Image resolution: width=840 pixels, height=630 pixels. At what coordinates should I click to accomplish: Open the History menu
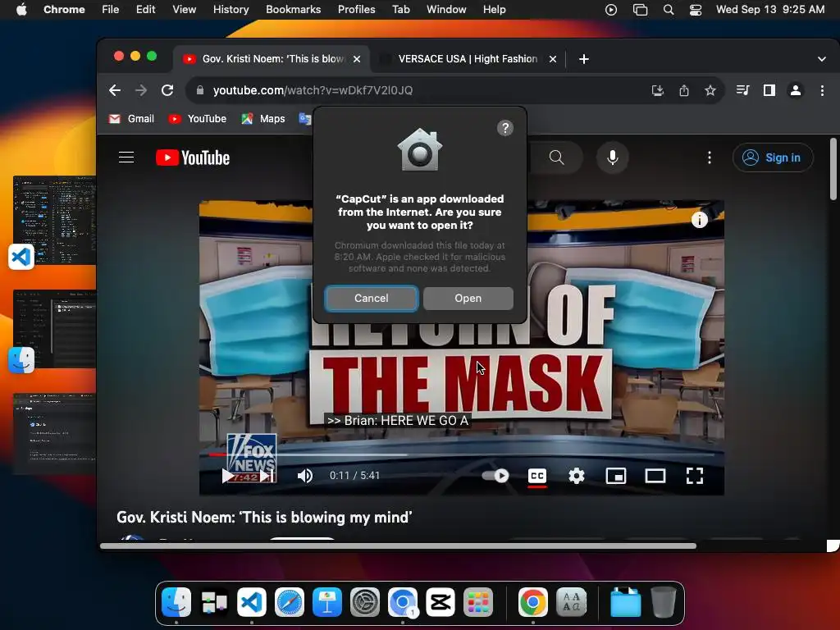pyautogui.click(x=231, y=10)
